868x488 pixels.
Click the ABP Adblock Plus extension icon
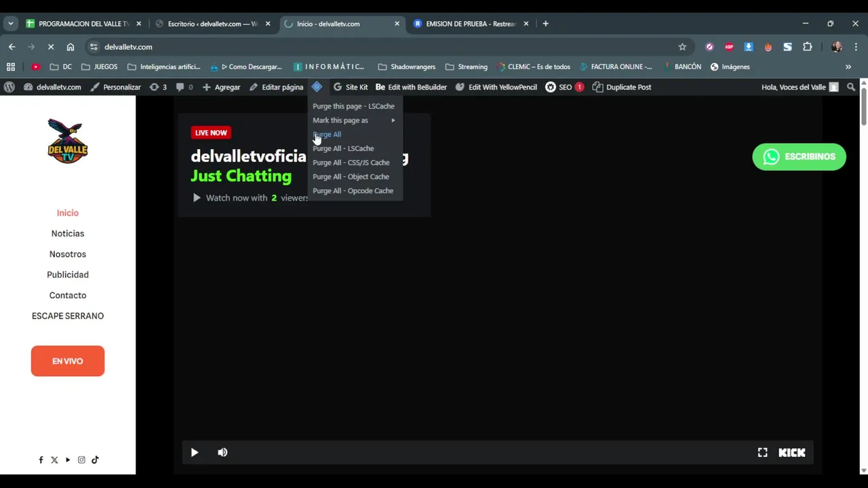[x=729, y=47]
